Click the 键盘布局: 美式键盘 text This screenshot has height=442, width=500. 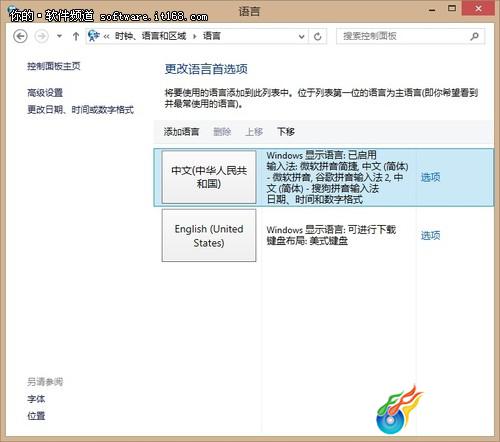(307, 241)
